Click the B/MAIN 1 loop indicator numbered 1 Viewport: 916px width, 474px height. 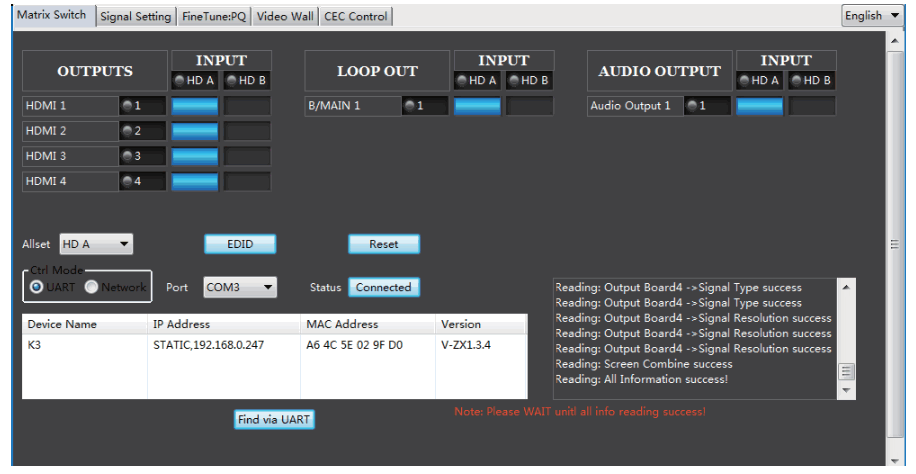click(425, 106)
